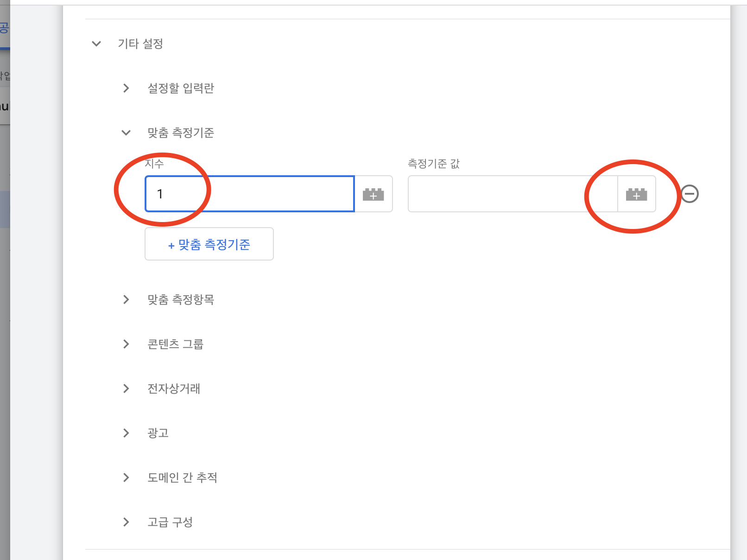Click the lego brick icon beside the value input
747x560 pixels.
(x=637, y=194)
